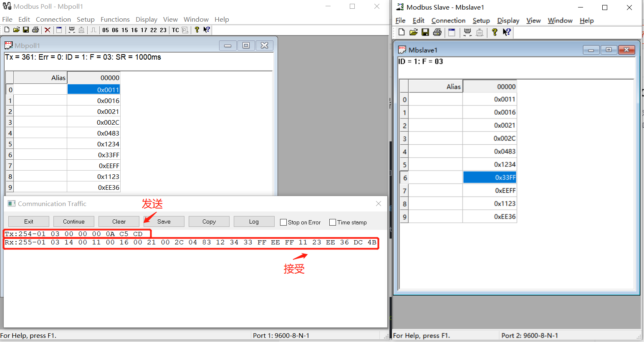Click TC test center button in Modbus Poll
This screenshot has height=342, width=644.
pyautogui.click(x=175, y=30)
